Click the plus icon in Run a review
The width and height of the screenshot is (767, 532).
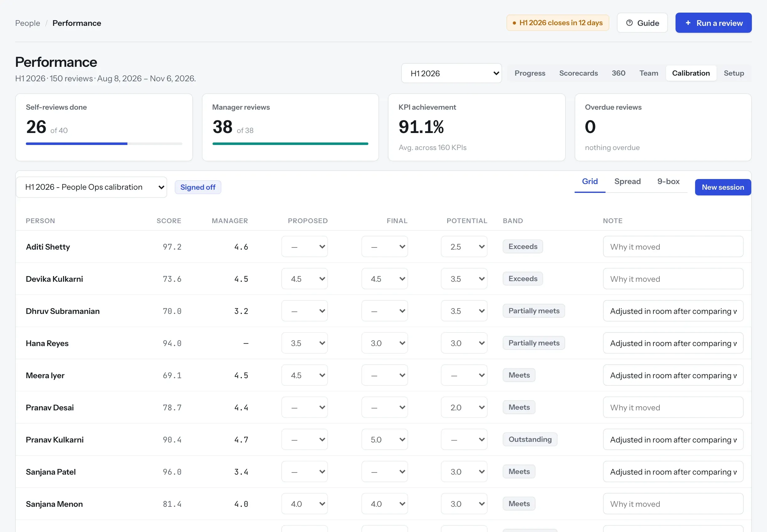[x=688, y=23]
